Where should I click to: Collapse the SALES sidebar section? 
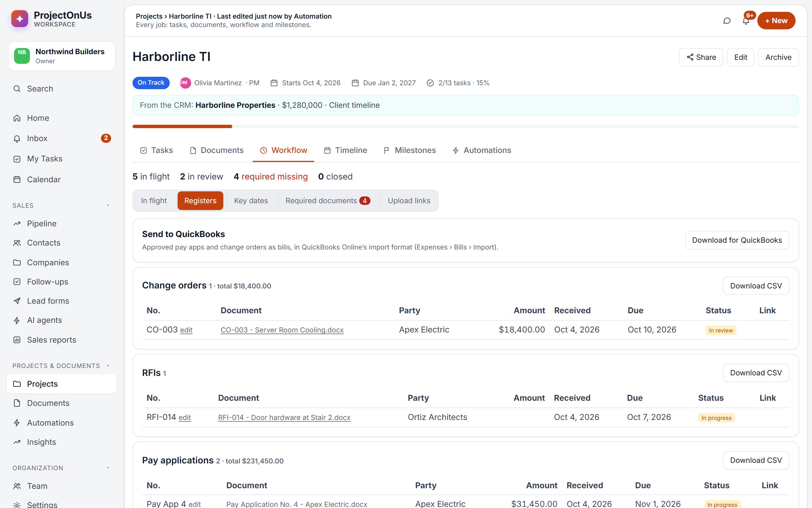click(x=108, y=206)
